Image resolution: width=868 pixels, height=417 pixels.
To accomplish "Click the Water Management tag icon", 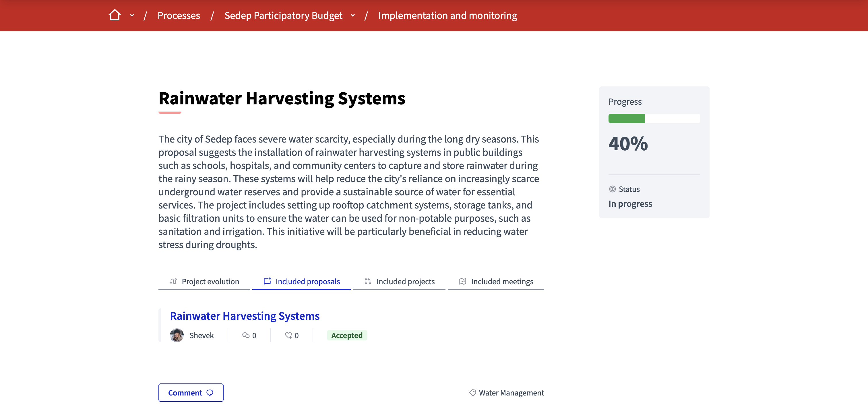I will click(x=472, y=392).
